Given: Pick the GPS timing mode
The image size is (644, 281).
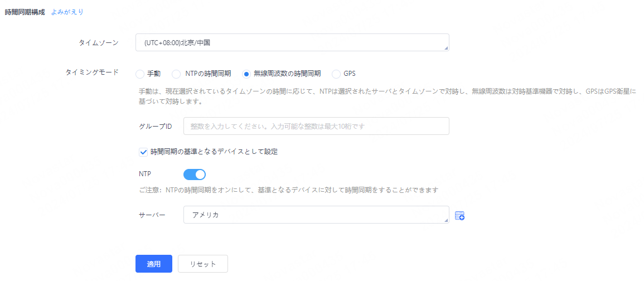Looking at the screenshot, I should [336, 74].
